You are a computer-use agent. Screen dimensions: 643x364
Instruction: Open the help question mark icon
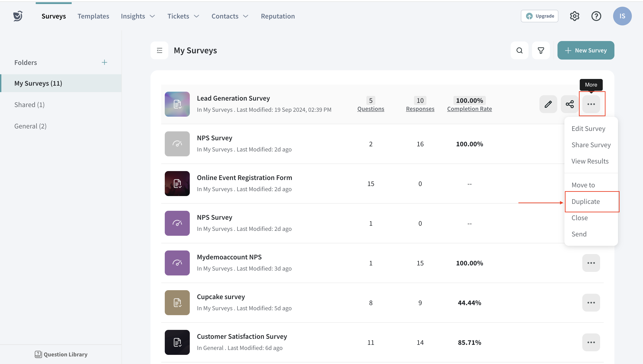596,16
